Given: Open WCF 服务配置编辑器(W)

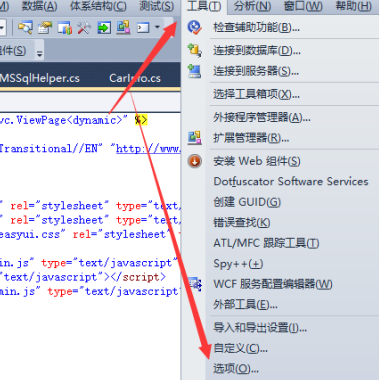Looking at the screenshot, I should tap(273, 284).
